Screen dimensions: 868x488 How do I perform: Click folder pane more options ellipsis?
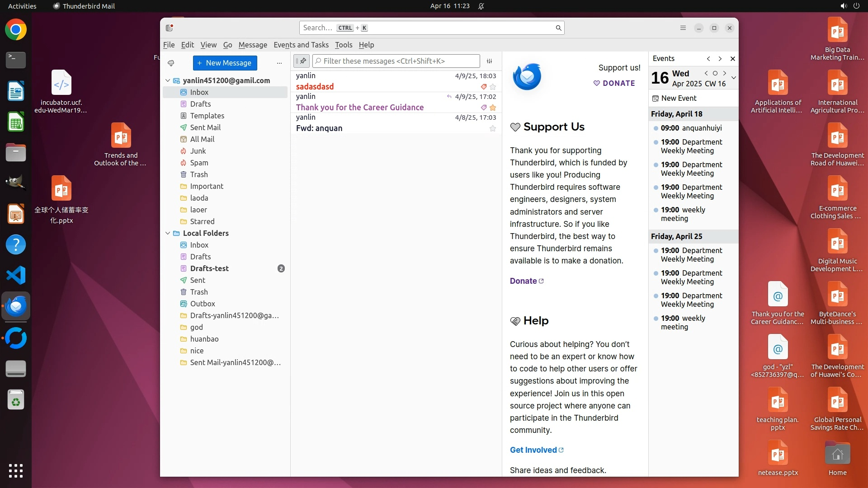[279, 63]
